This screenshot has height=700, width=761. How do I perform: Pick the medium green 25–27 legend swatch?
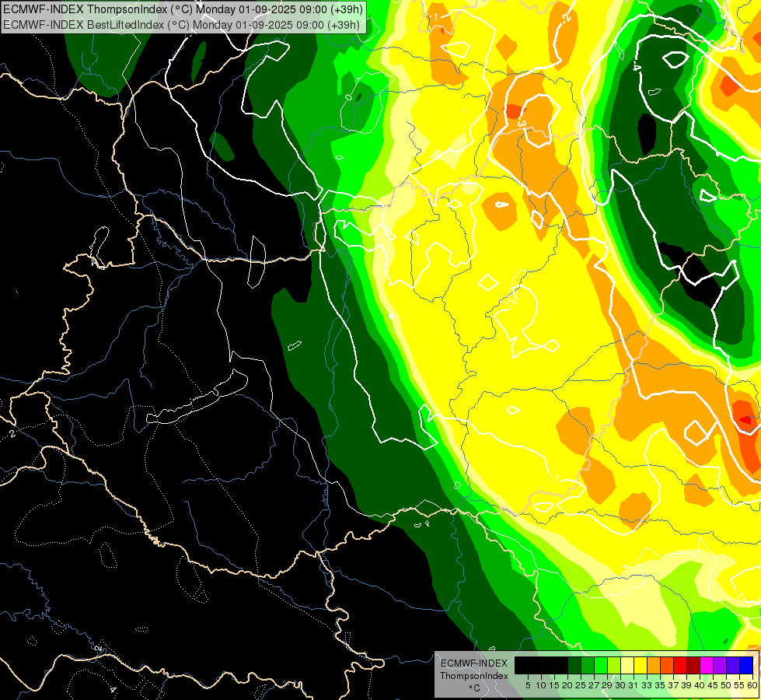588,665
